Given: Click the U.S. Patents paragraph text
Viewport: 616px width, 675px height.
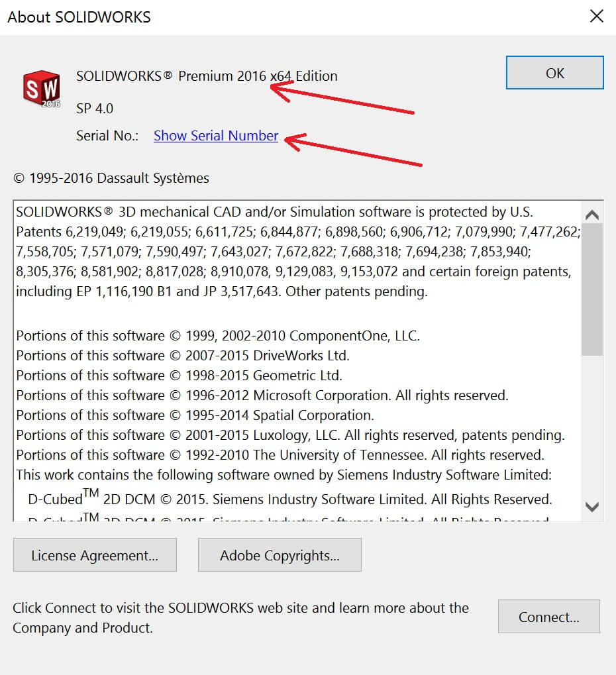Looking at the screenshot, I should click(298, 252).
